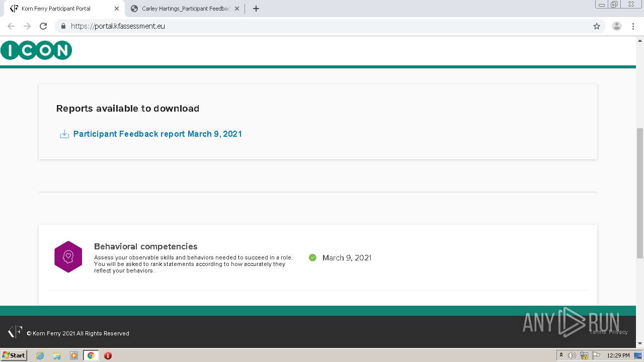Show hidden system tray icons

coord(561,355)
